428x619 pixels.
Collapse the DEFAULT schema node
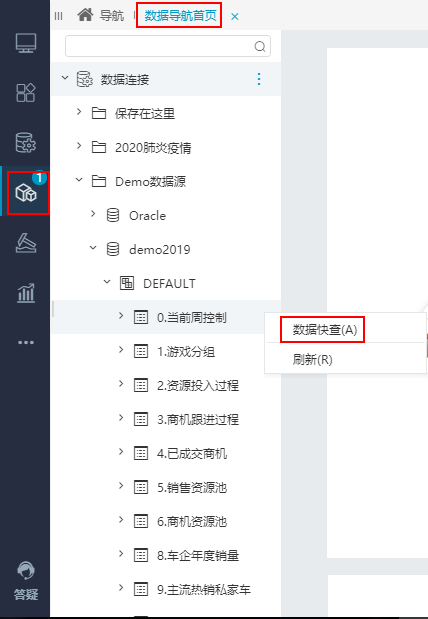point(107,282)
